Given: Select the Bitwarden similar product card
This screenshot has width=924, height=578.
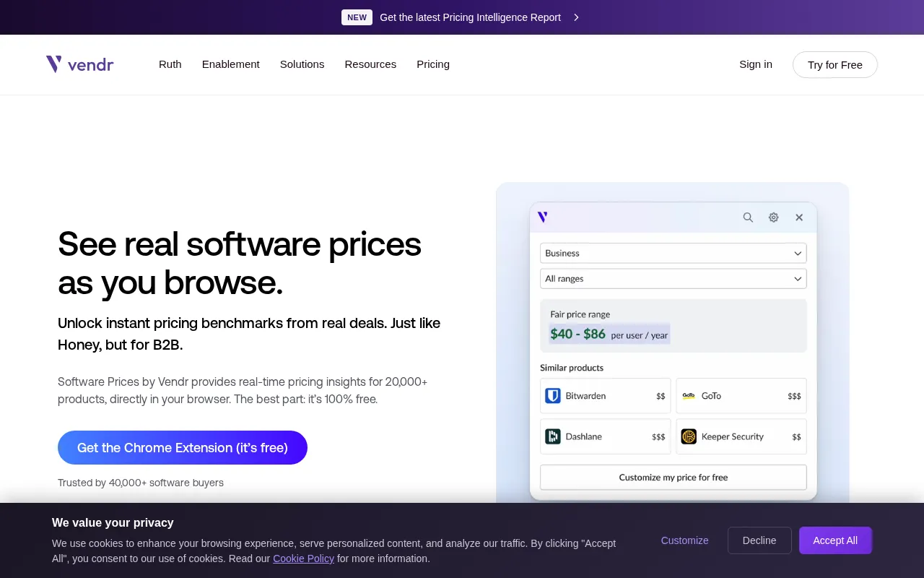Looking at the screenshot, I should pyautogui.click(x=606, y=396).
